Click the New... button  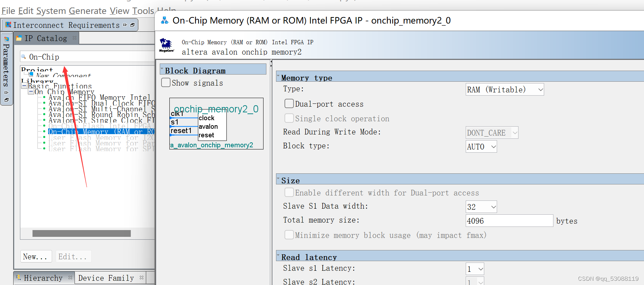36,256
